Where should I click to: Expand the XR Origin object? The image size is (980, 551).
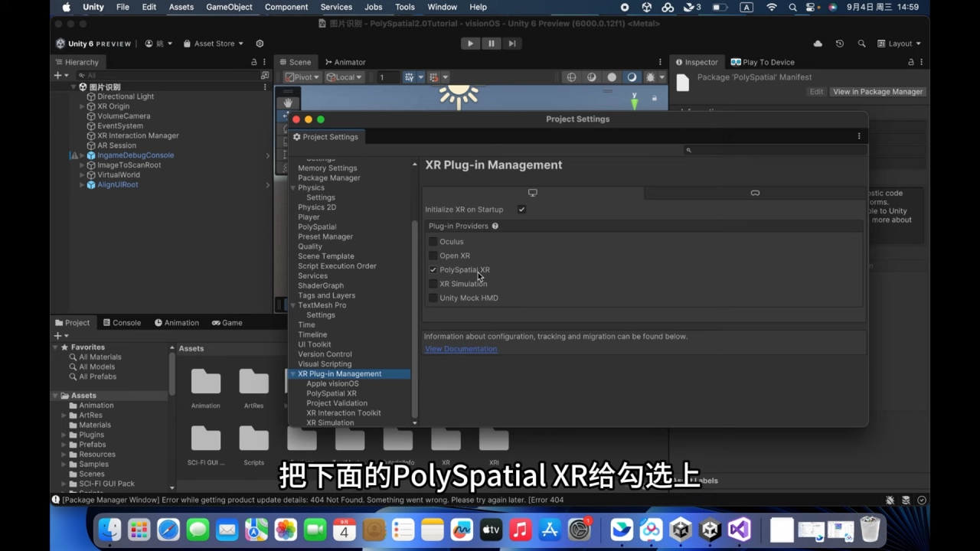point(82,106)
